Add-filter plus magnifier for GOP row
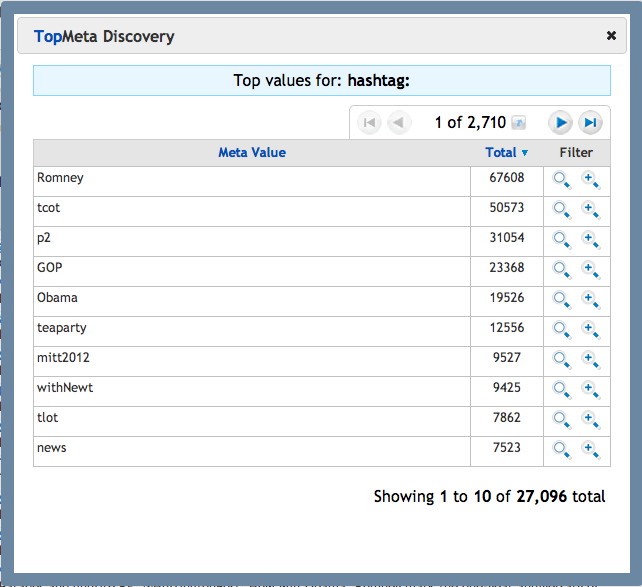Screen dimensions: 642x587 point(591,270)
